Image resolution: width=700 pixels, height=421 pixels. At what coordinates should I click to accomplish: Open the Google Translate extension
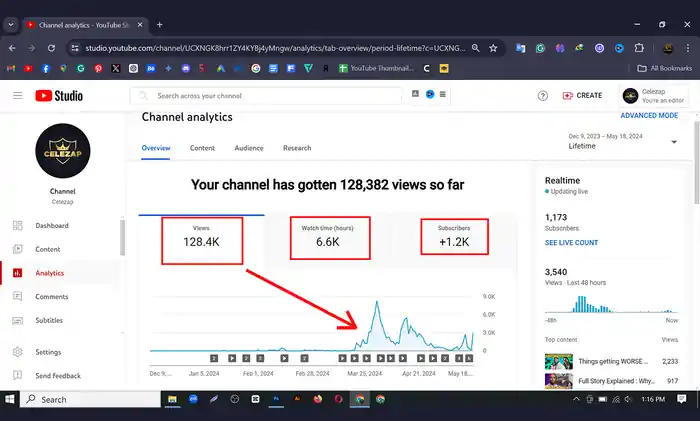tap(520, 48)
